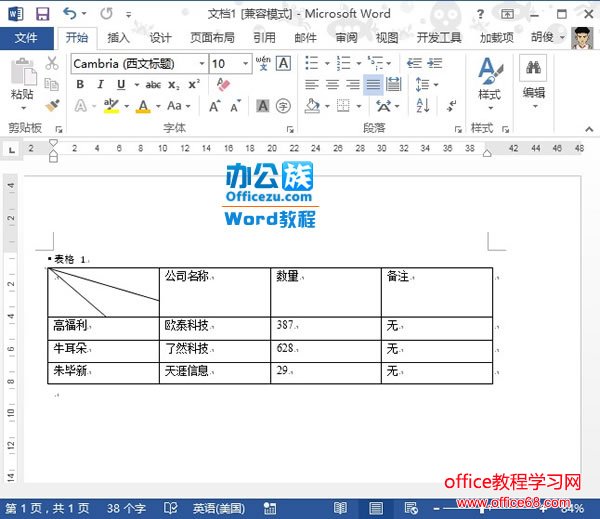
Task: Click the macro recording icon in status bar
Action: 270,508
